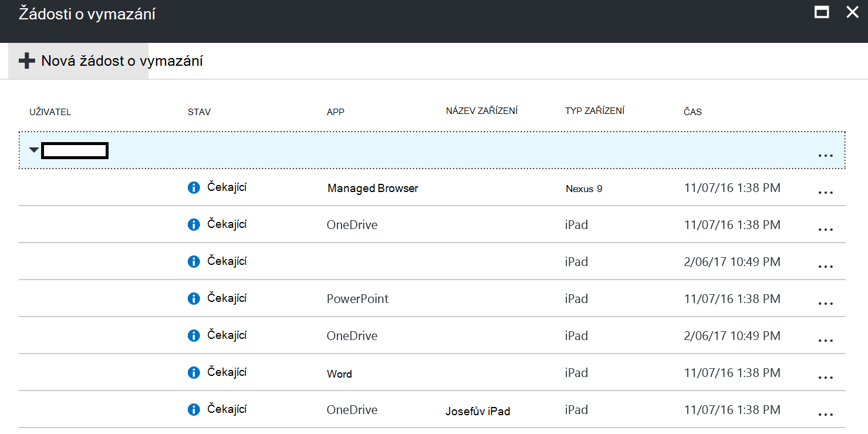Click the info icon in the PowerPoint row

pyautogui.click(x=194, y=298)
